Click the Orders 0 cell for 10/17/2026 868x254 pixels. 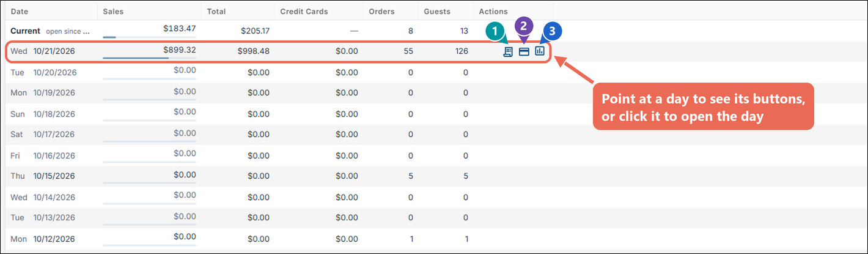tap(411, 135)
